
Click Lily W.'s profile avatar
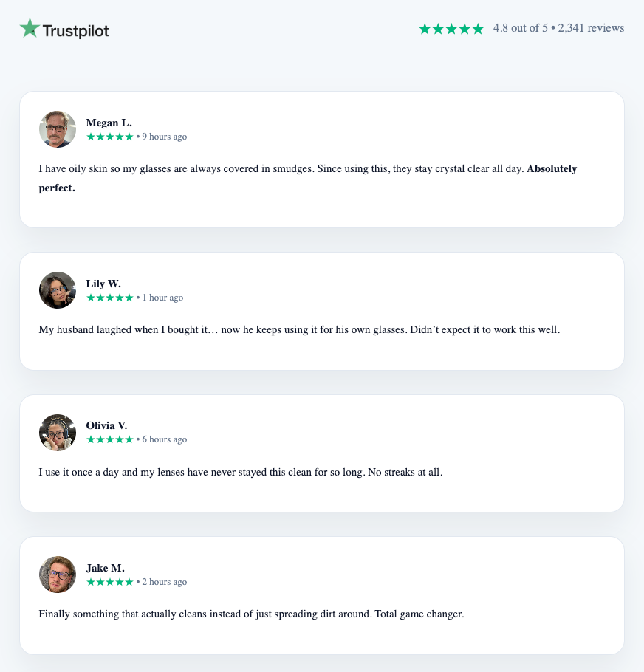(x=58, y=290)
